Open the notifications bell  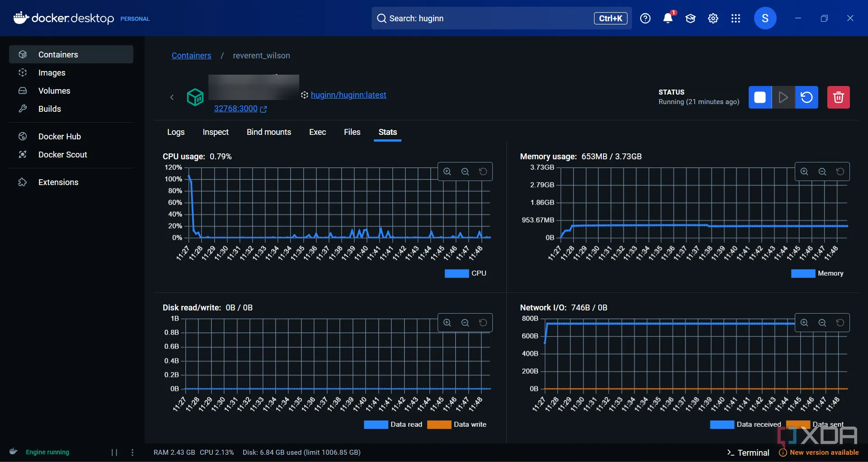pos(668,18)
